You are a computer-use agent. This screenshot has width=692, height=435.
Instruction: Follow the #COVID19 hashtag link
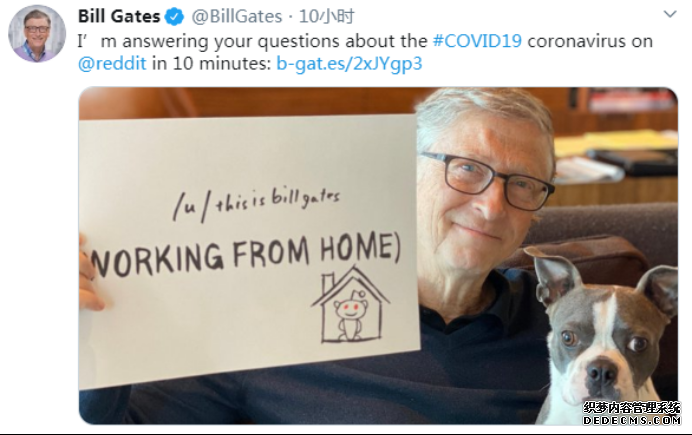pyautogui.click(x=477, y=41)
